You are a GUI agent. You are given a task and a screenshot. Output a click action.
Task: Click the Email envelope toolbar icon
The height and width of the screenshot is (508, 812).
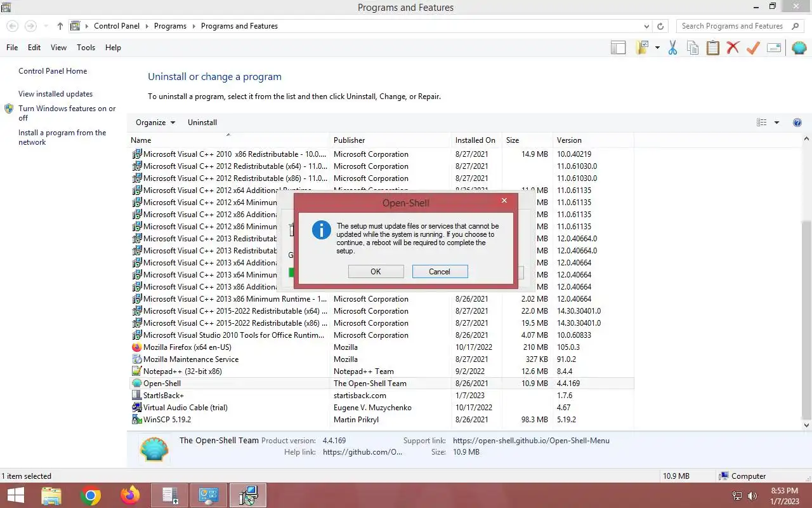click(x=774, y=48)
